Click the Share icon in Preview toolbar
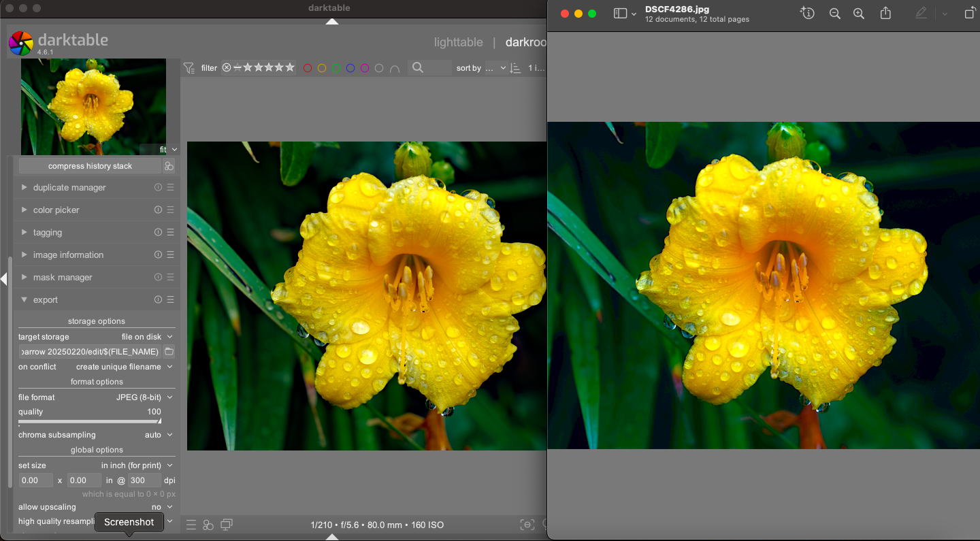Viewport: 980px width, 541px height. (x=885, y=13)
